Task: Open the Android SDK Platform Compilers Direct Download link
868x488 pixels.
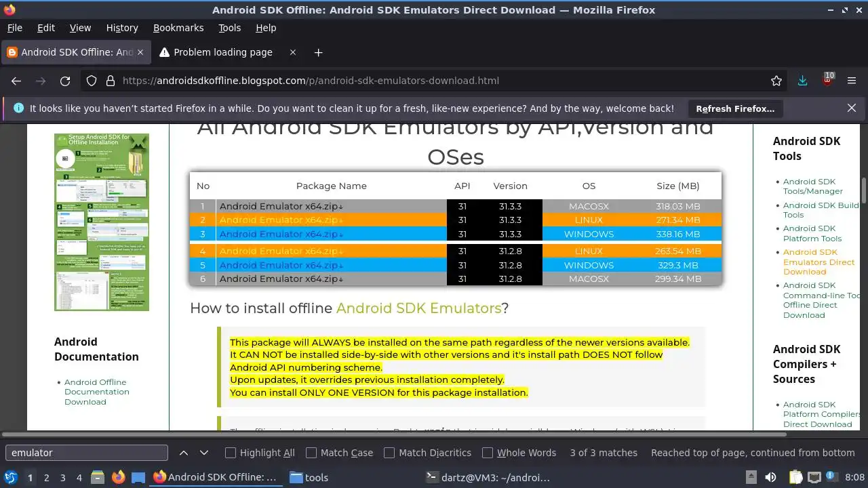Action: pyautogui.click(x=822, y=414)
